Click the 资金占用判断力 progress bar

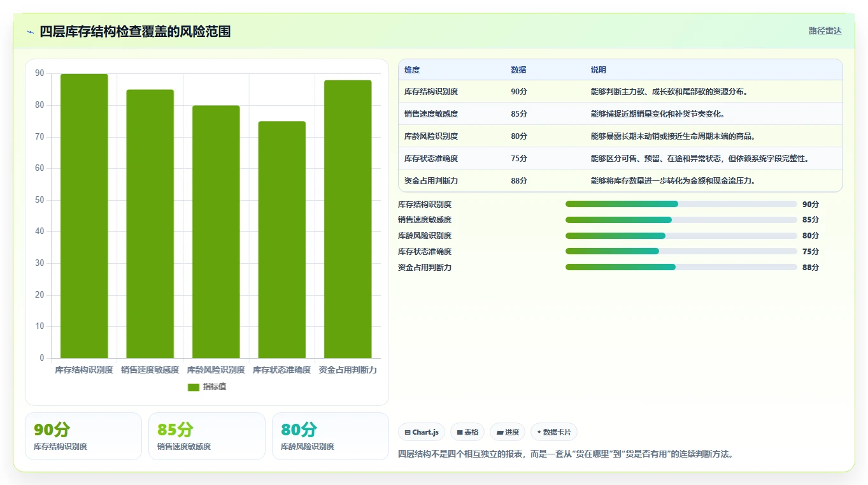point(681,267)
